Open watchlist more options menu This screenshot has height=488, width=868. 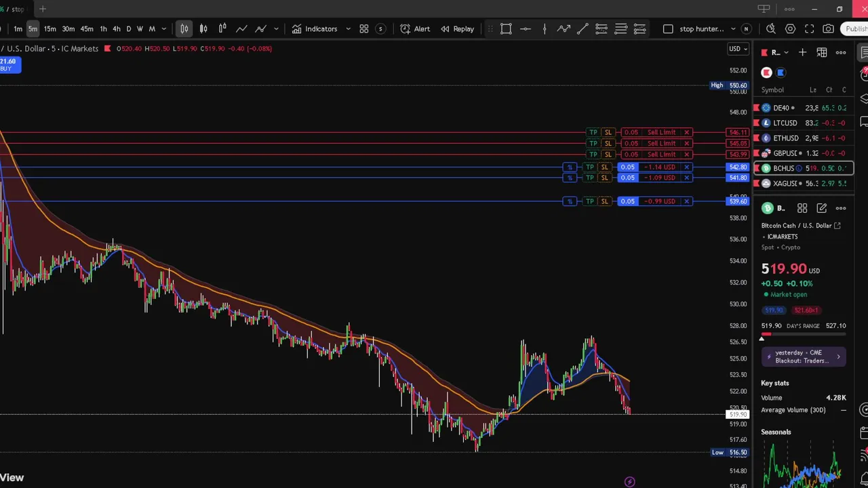tap(841, 52)
